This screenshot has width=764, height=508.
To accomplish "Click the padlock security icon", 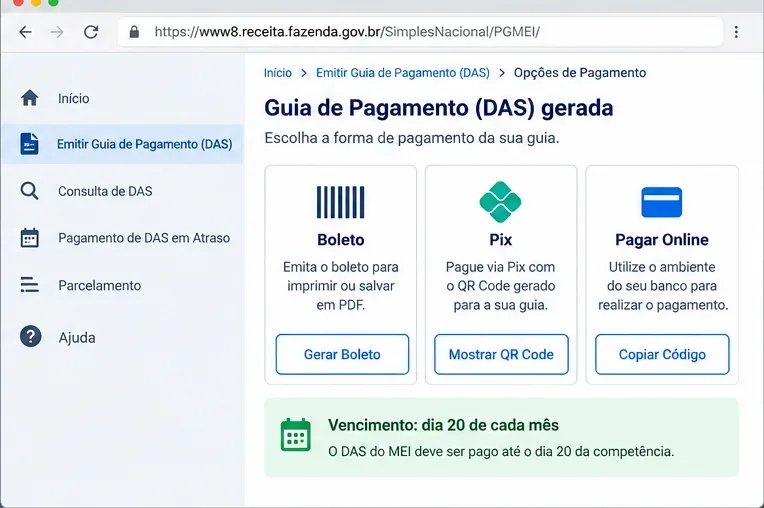I will [134, 32].
